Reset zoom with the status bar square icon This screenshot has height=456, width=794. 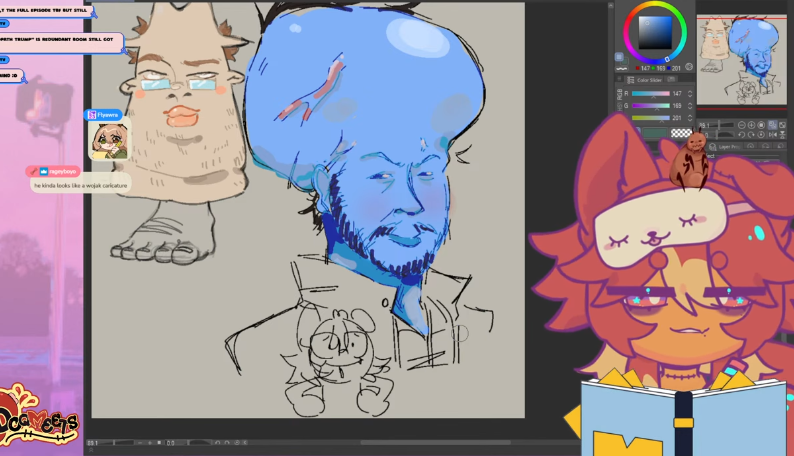coord(160,443)
